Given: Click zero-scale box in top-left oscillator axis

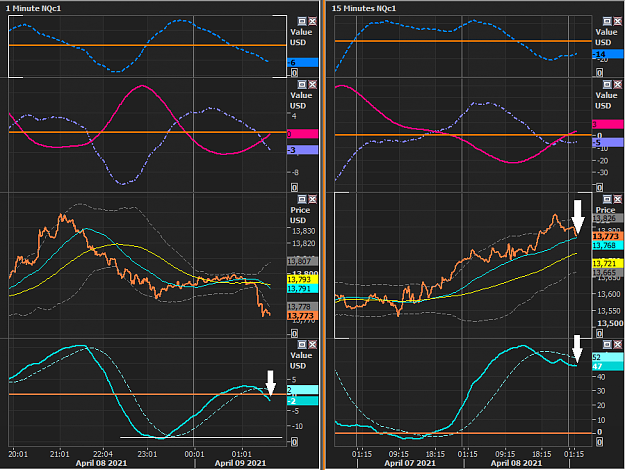Looking at the screenshot, I should [x=294, y=73].
